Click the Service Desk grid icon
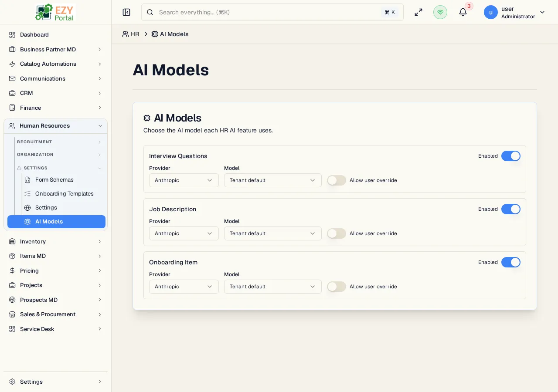 [x=12, y=329]
